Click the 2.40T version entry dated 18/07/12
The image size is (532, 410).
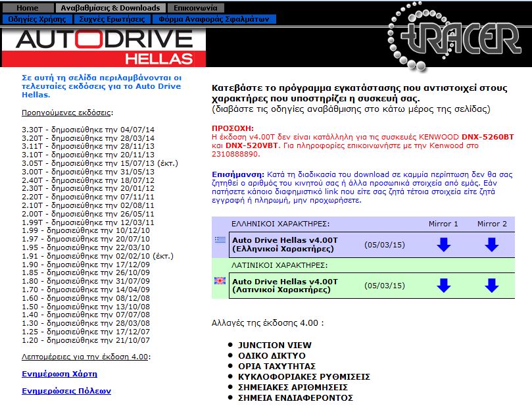[88, 180]
